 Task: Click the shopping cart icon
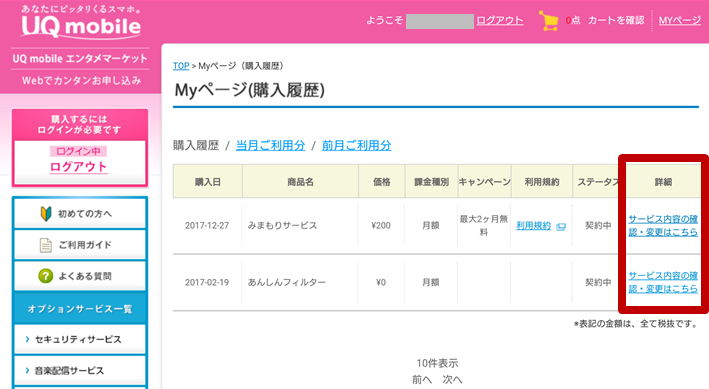[x=548, y=21]
